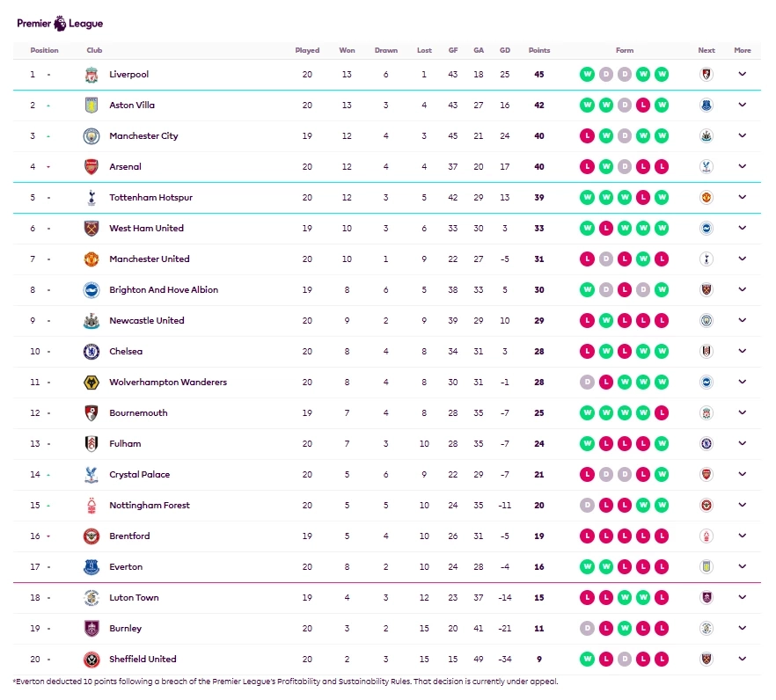The width and height of the screenshot is (776, 700).
Task: Click Liverpool's club crest icon
Action: (x=92, y=75)
